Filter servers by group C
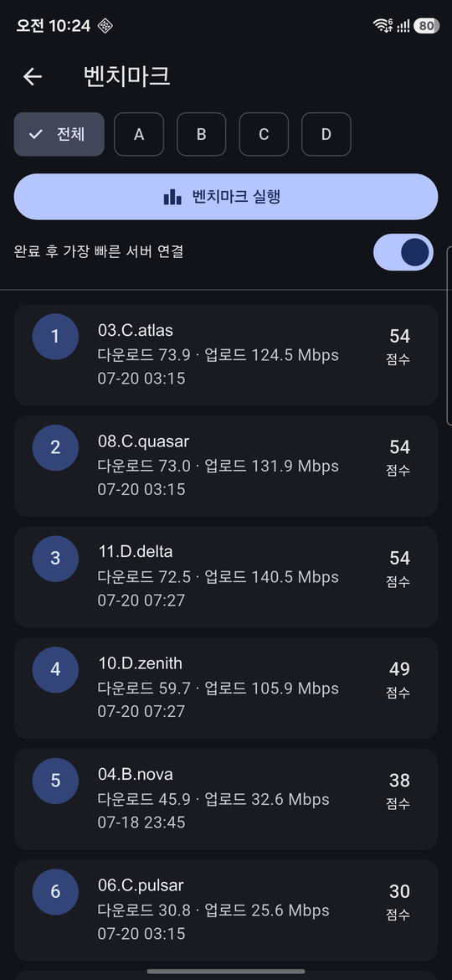Viewport: 452px width, 980px height. click(264, 134)
